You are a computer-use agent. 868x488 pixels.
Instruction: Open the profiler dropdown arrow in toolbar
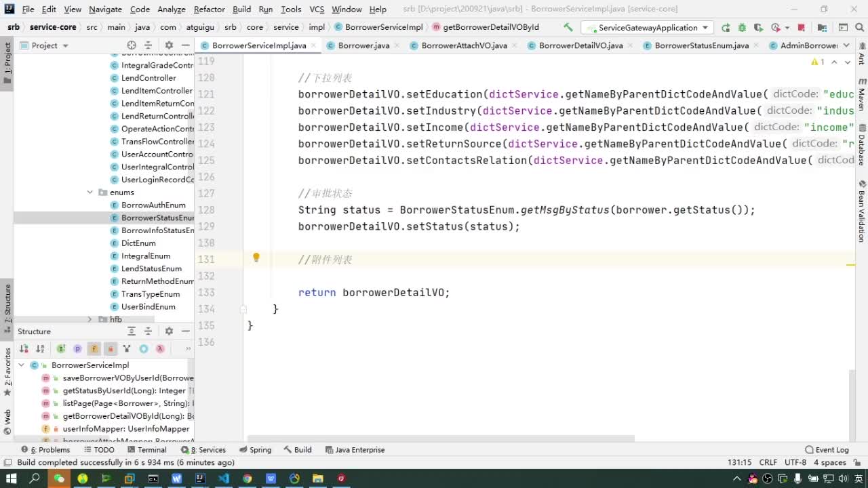tap(787, 28)
